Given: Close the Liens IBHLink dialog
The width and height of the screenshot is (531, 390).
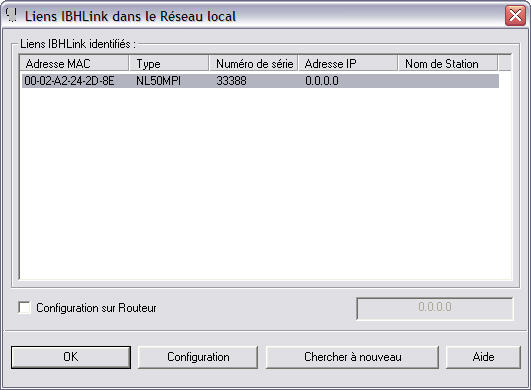Looking at the screenshot, I should tap(515, 16).
